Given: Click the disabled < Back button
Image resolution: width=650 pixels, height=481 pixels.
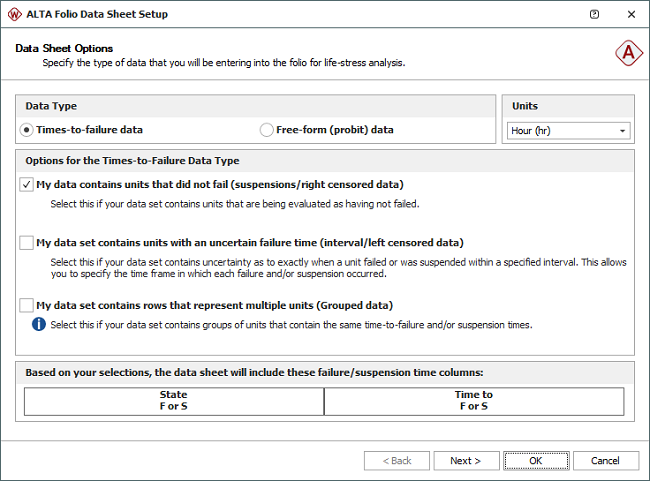Looking at the screenshot, I should point(396,461).
